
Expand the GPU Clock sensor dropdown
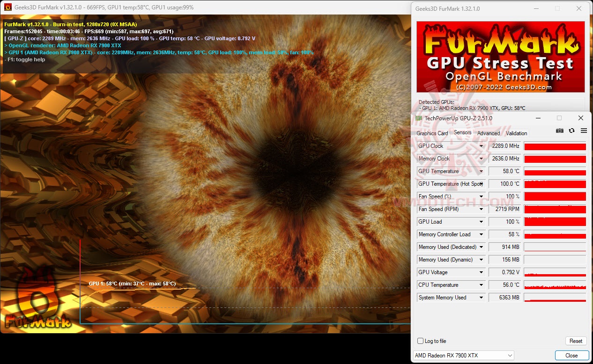click(x=481, y=146)
